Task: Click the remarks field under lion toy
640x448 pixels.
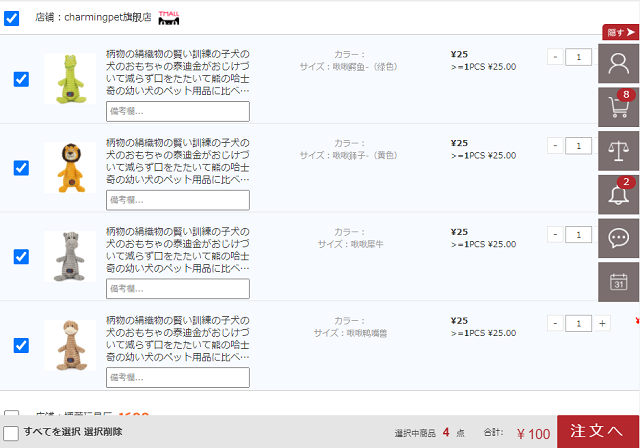Action: (178, 200)
